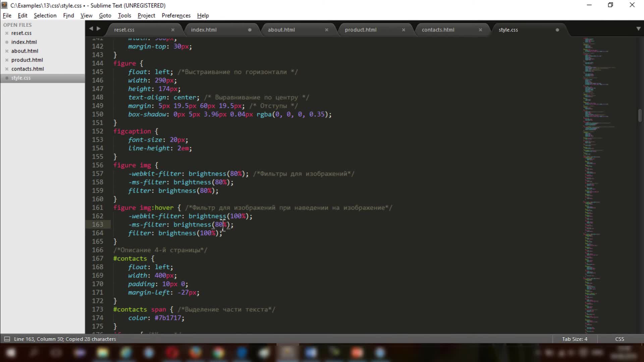This screenshot has height=362, width=644.
Task: Close the product.html tab
Action: [x=404, y=30]
